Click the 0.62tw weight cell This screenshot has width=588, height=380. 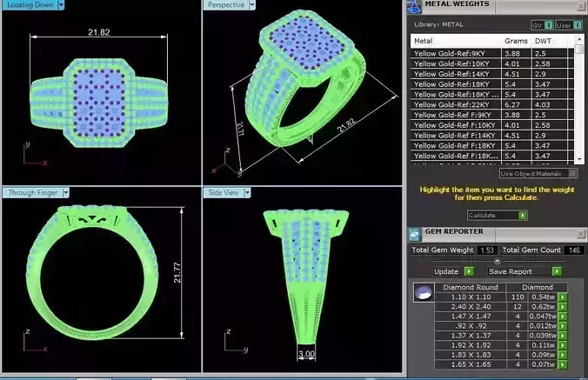[x=543, y=307]
